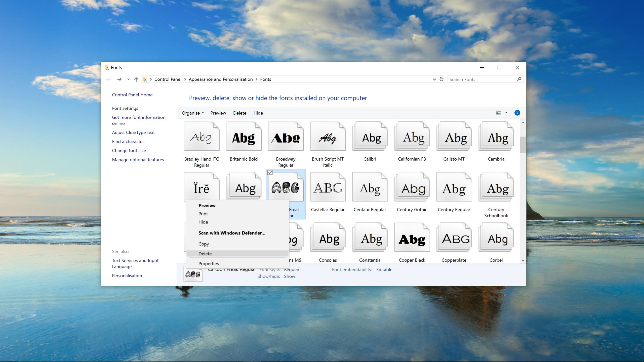
Task: Open Control Panel Home link
Action: [x=132, y=95]
